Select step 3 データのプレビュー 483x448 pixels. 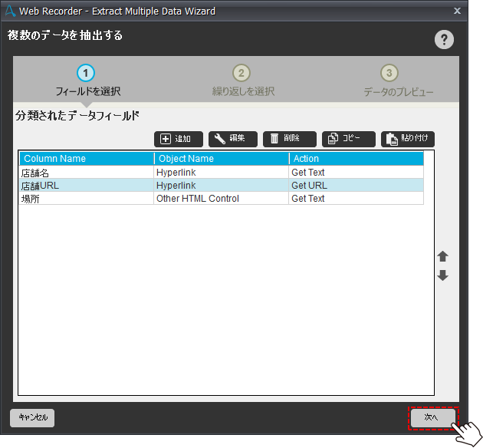pyautogui.click(x=398, y=81)
